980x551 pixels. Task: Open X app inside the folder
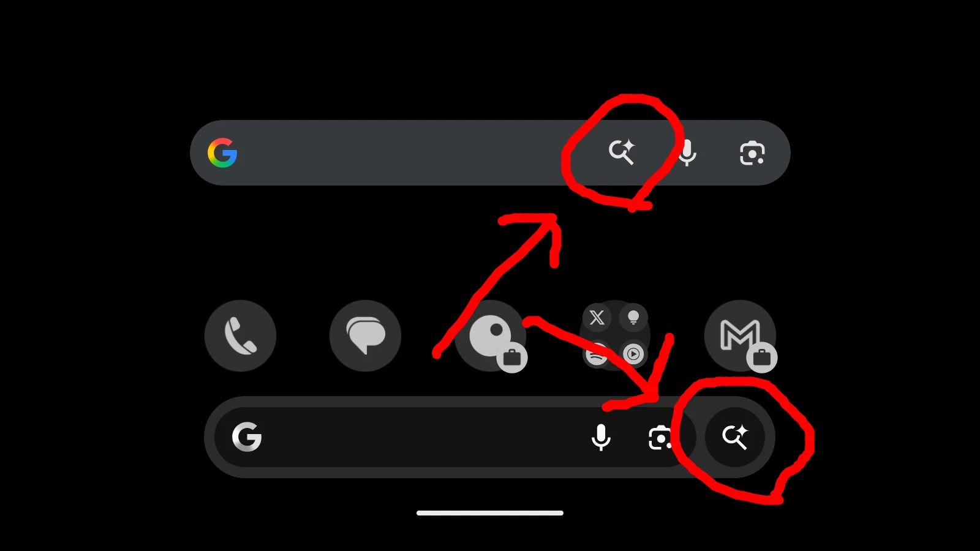(x=597, y=318)
